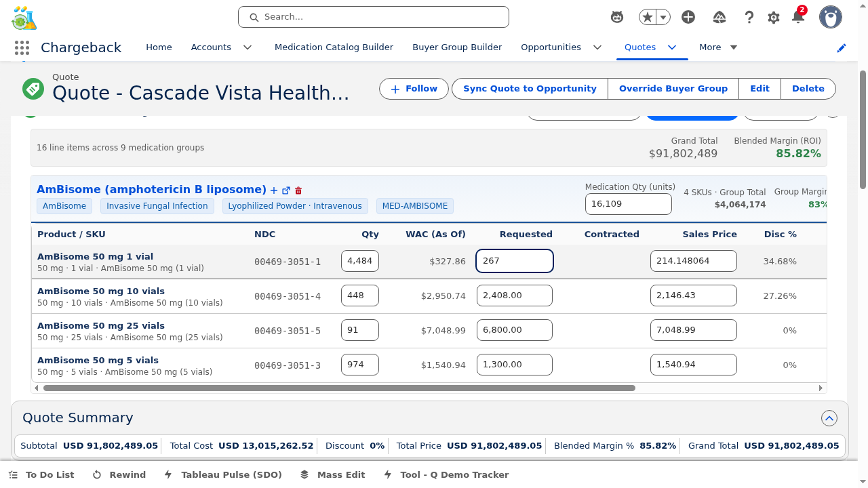Click the lab flask org logo

click(x=24, y=18)
